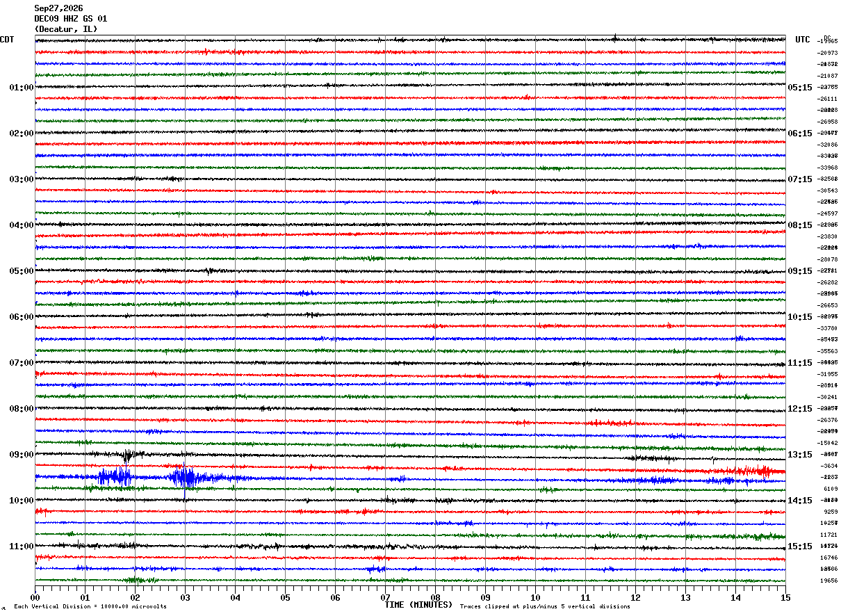Click the CDT timezone header
Viewport: 841px width, 616px height.
coord(7,40)
